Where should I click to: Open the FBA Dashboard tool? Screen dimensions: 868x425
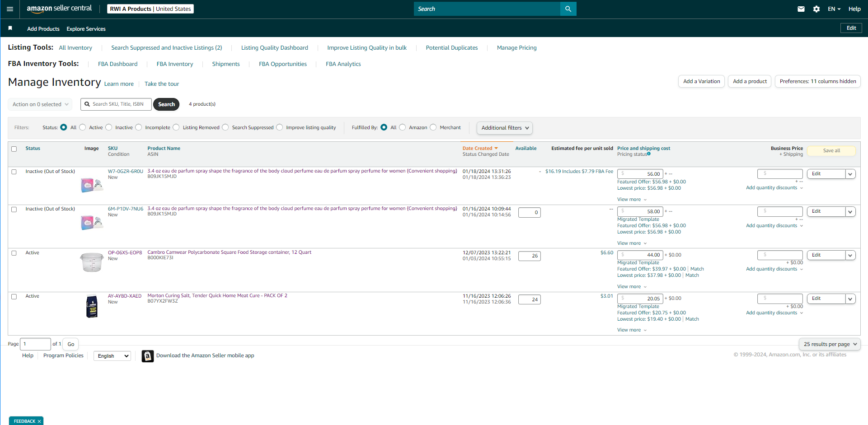(118, 64)
